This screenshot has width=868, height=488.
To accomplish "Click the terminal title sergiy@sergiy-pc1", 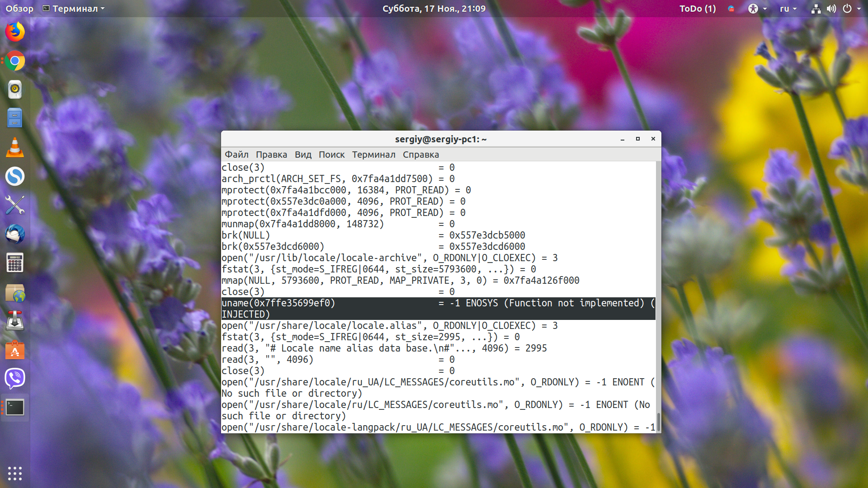I will click(x=441, y=139).
